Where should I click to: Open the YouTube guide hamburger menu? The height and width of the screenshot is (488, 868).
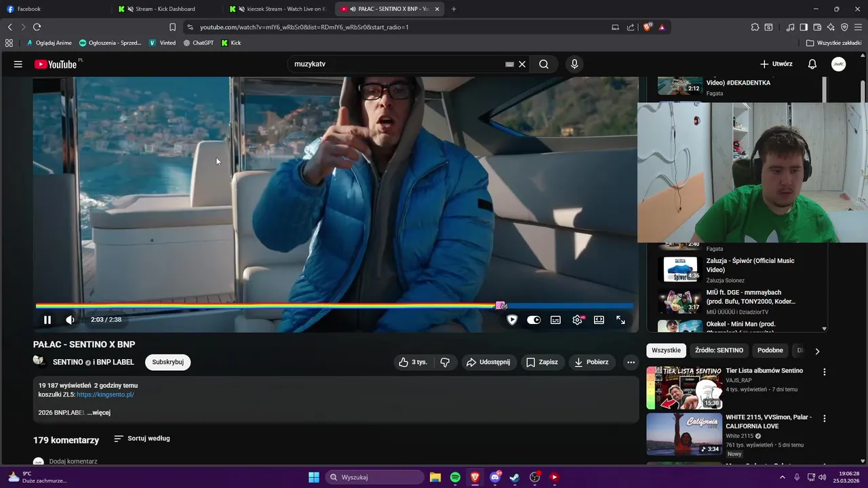click(x=18, y=64)
